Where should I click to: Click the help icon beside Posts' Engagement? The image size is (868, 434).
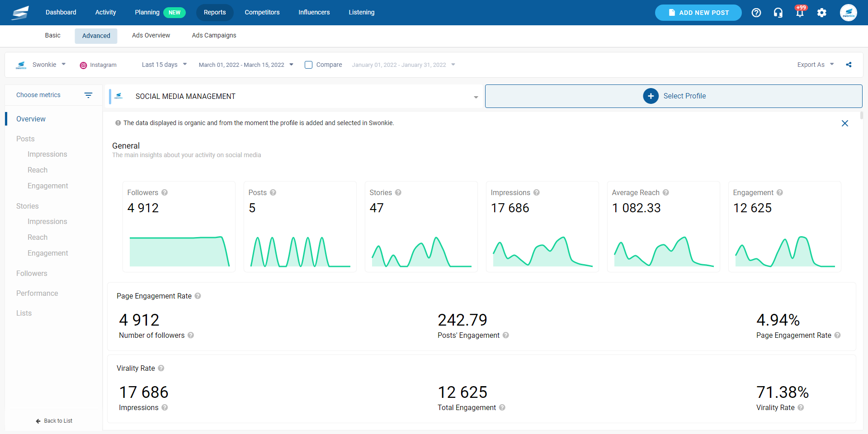pos(506,335)
